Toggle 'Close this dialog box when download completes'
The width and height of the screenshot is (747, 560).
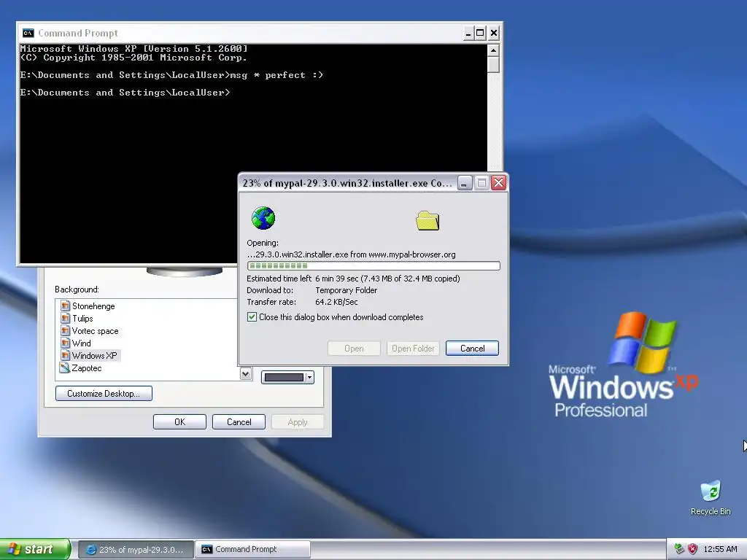point(252,317)
